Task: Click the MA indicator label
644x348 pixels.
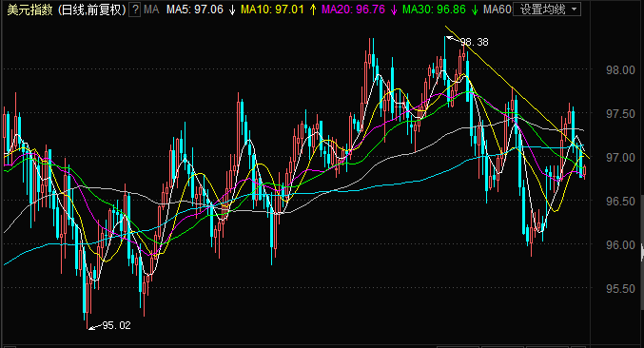Action: 151,10
